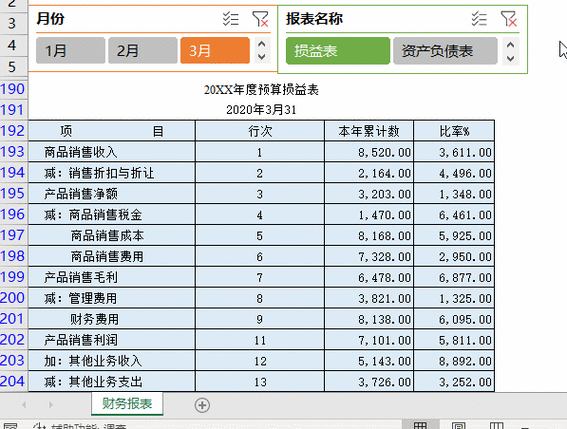
Task: Select the 减：管理费用 cell
Action: tap(112, 298)
